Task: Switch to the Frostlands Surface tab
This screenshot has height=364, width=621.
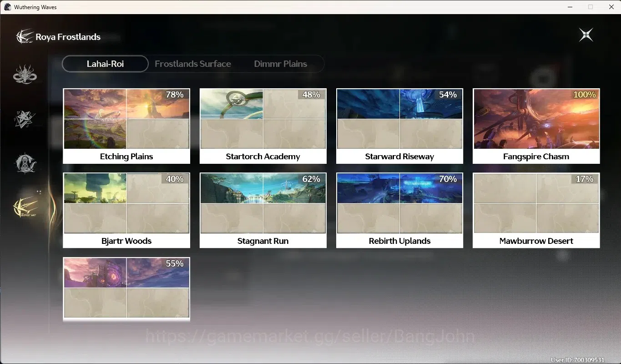Action: 193,64
